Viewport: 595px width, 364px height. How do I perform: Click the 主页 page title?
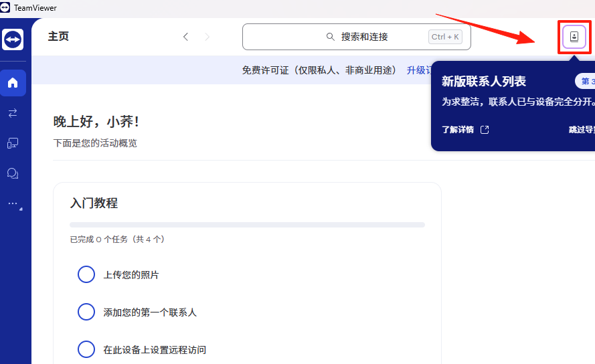58,36
